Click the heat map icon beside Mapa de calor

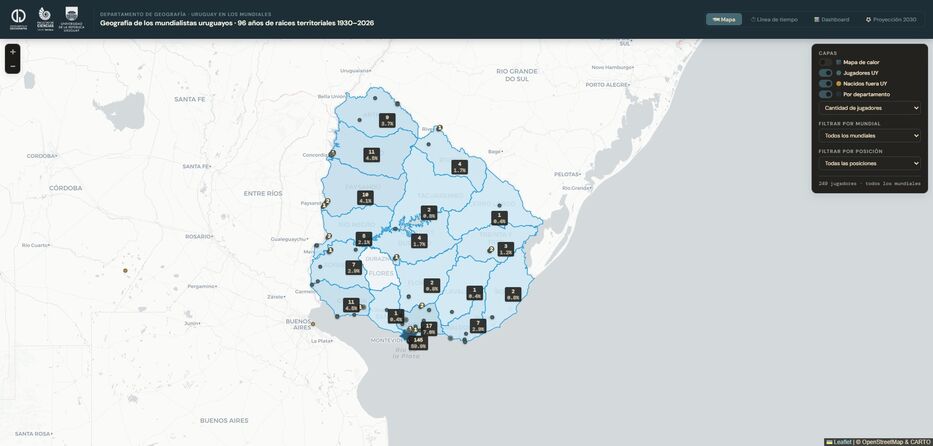click(838, 62)
